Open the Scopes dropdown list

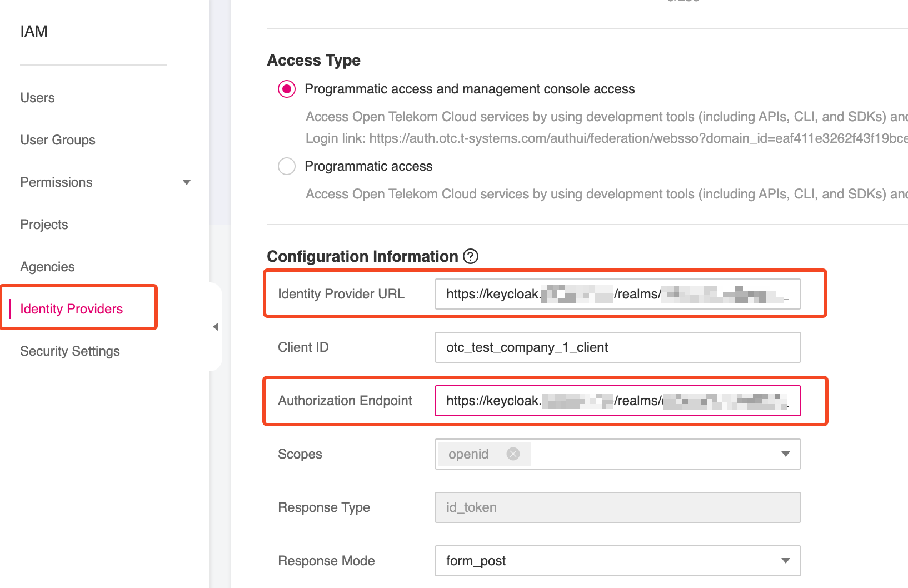[785, 454]
